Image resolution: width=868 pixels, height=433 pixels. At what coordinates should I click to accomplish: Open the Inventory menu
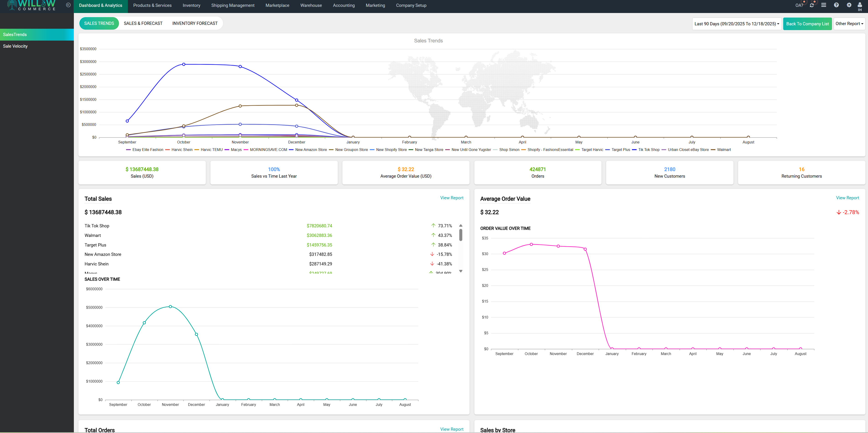click(x=191, y=5)
